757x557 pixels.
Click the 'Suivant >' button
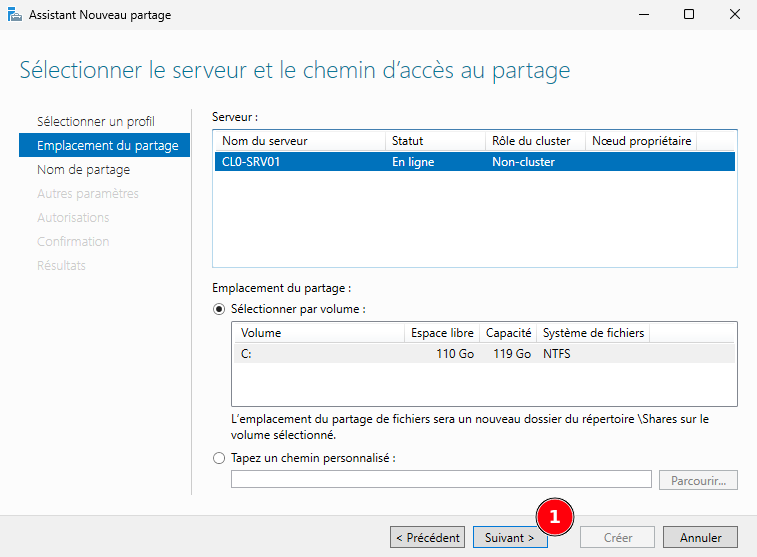coord(510,537)
